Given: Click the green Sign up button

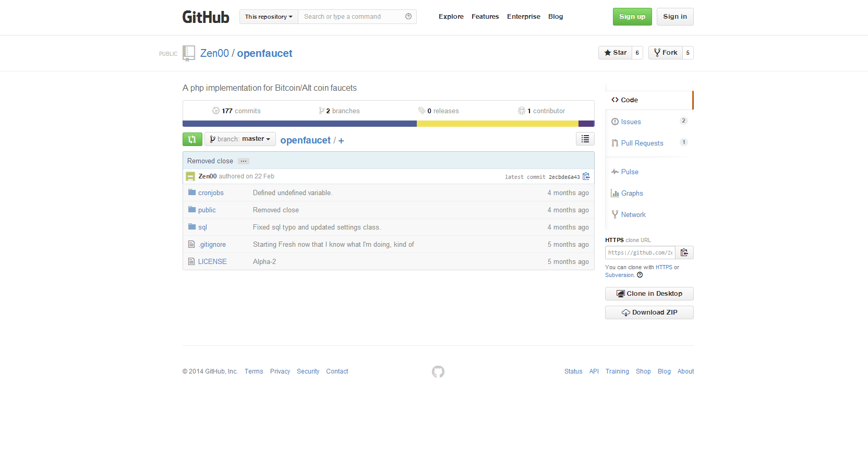Looking at the screenshot, I should pos(632,17).
